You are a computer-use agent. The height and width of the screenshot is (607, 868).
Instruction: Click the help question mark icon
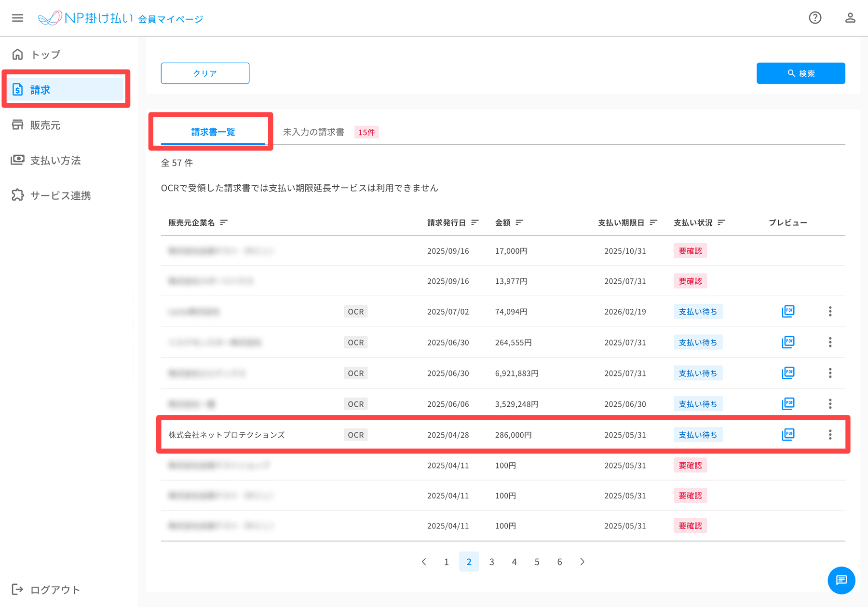pyautogui.click(x=815, y=18)
